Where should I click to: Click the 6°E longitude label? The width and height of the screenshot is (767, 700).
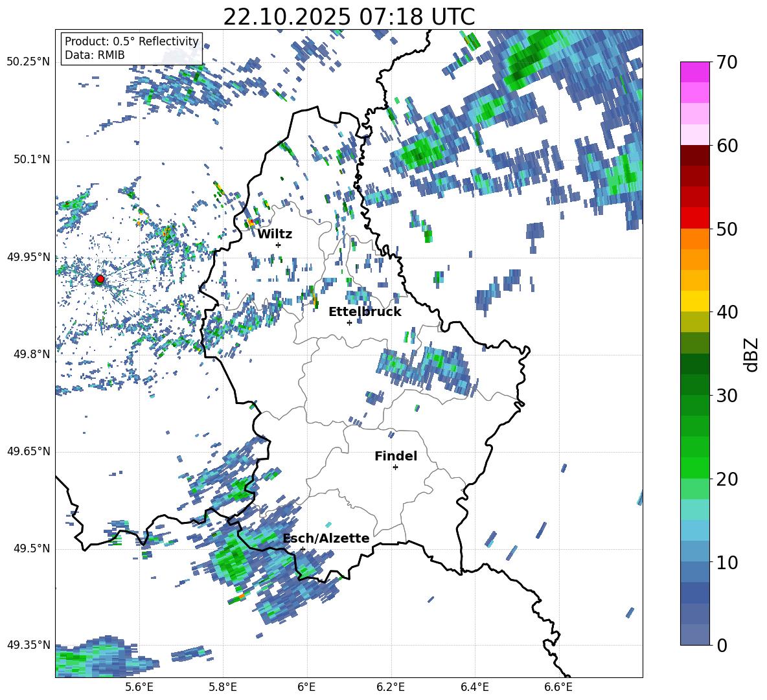coord(306,687)
